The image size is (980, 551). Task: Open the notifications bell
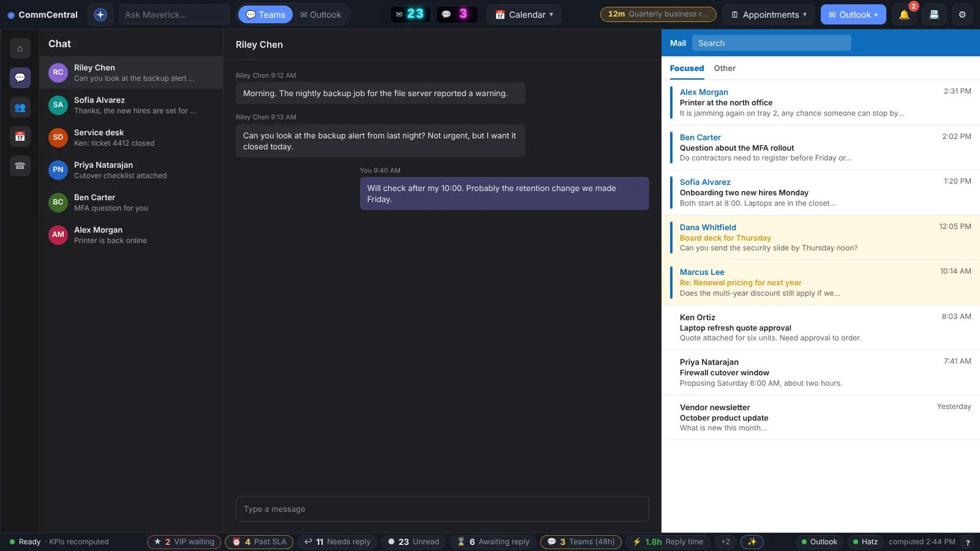coord(904,15)
